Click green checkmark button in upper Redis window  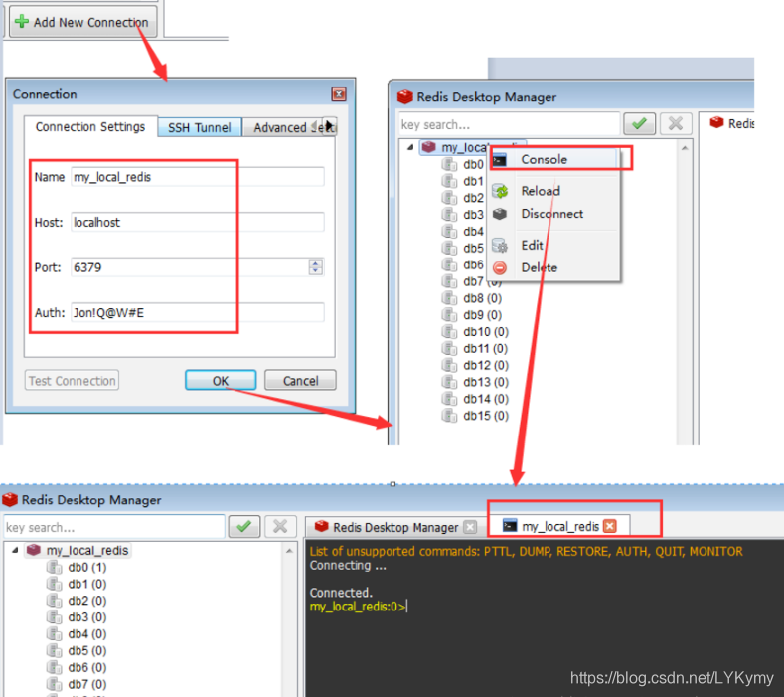639,124
